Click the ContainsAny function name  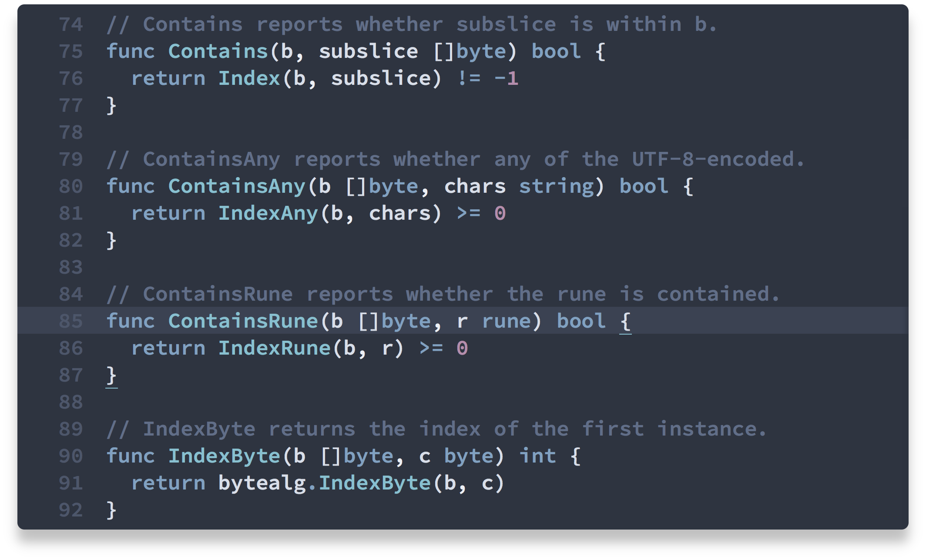click(237, 186)
